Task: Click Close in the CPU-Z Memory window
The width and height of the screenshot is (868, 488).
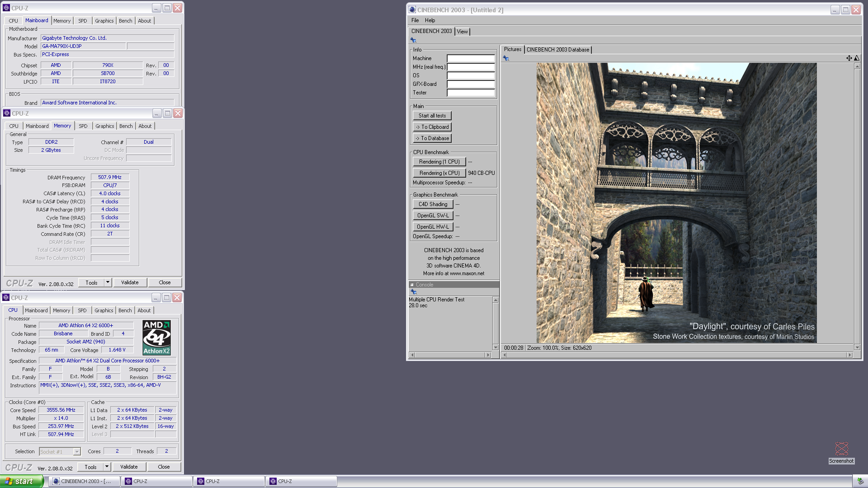Action: click(x=165, y=282)
